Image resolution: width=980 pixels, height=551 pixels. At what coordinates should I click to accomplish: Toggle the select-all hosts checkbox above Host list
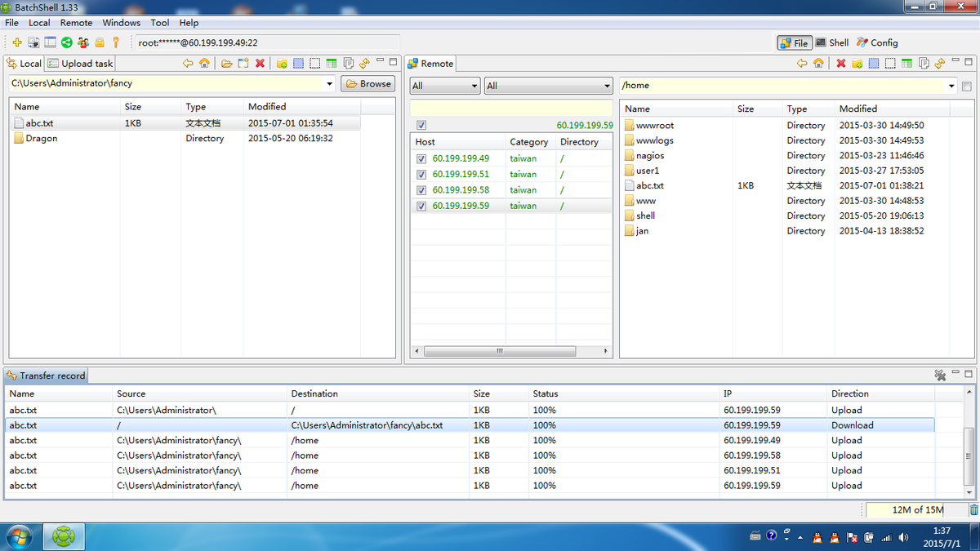[x=421, y=125]
